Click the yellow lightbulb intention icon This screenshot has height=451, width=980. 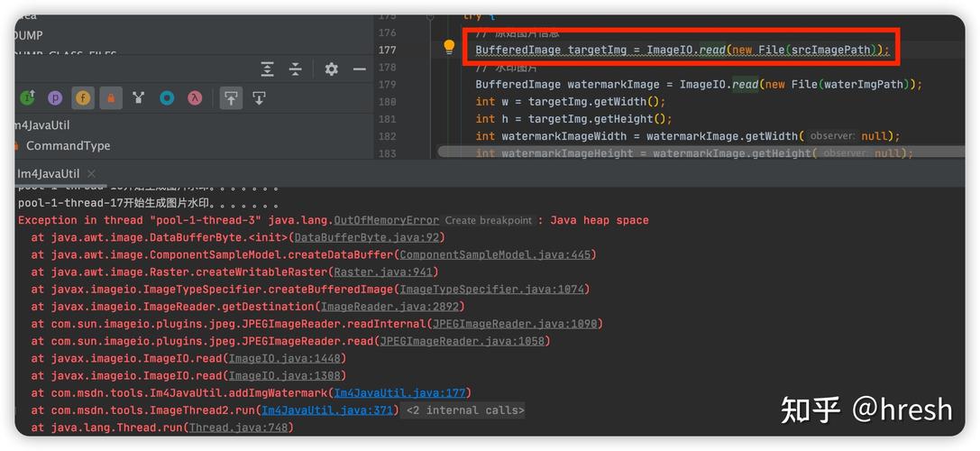coord(449,48)
